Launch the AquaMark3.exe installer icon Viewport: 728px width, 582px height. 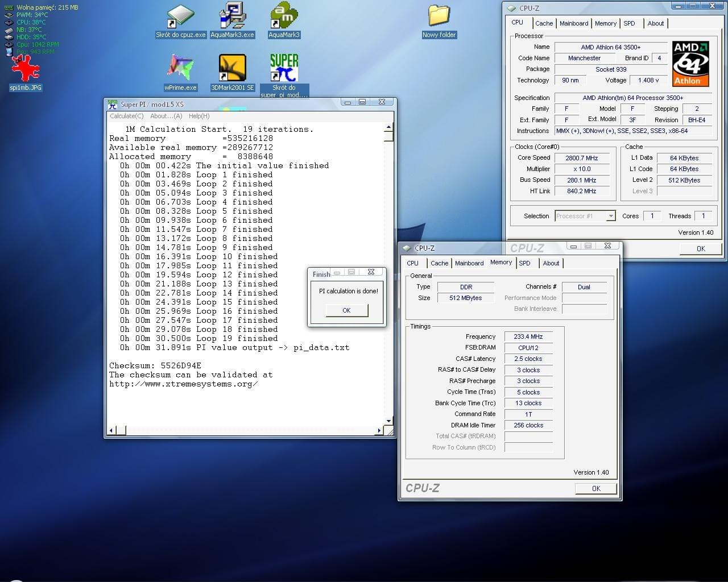232,21
